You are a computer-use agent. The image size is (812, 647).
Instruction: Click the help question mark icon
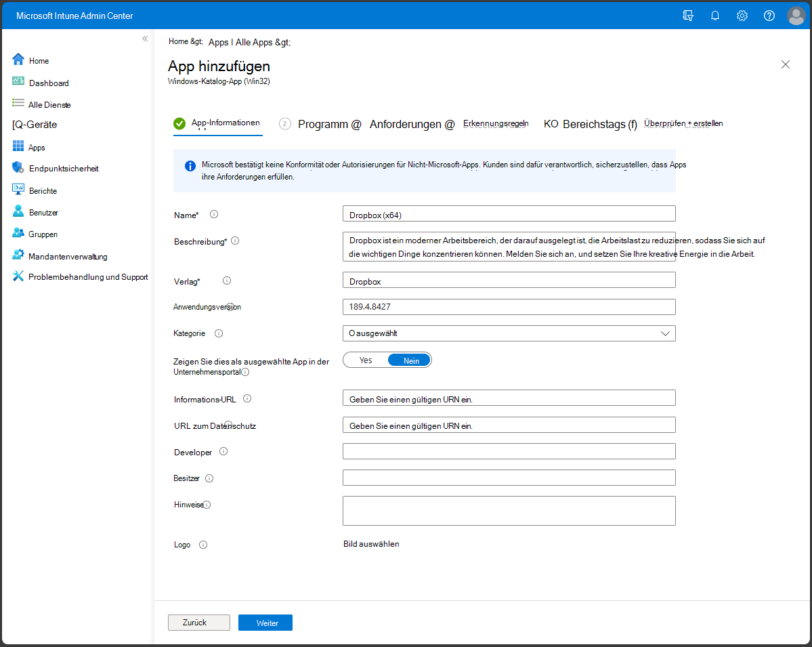coord(769,16)
